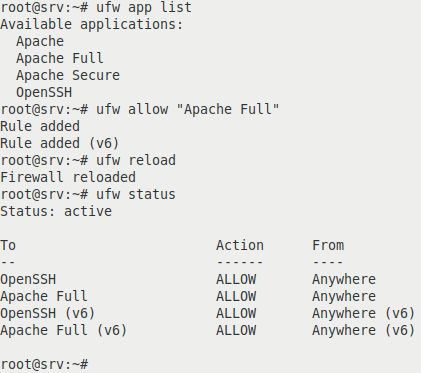Click the 'ufw app list' command text

coord(144,7)
